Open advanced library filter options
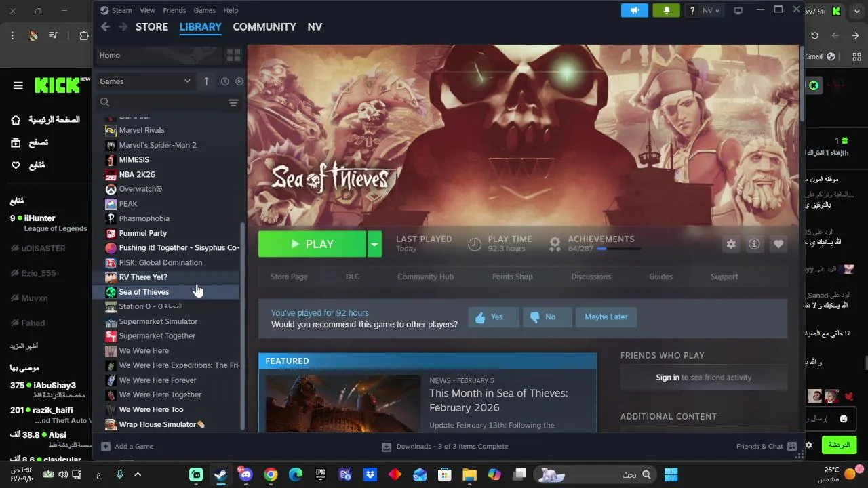This screenshot has width=868, height=488. [233, 102]
